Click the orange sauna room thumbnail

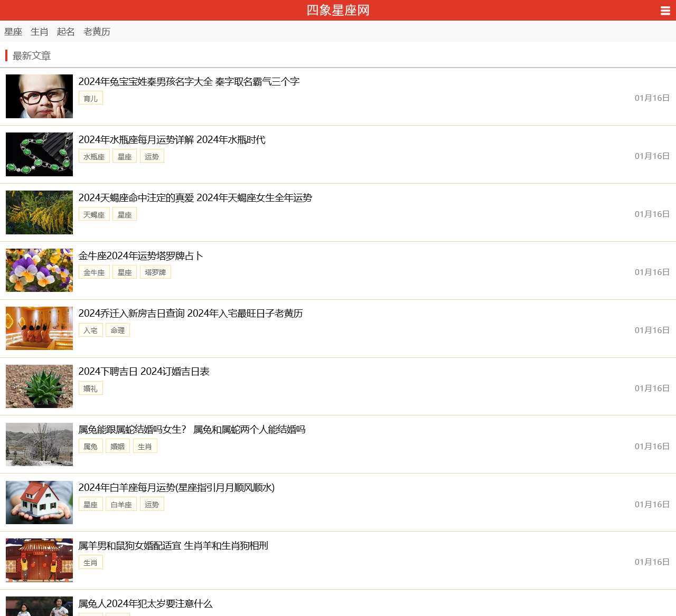coord(39,328)
